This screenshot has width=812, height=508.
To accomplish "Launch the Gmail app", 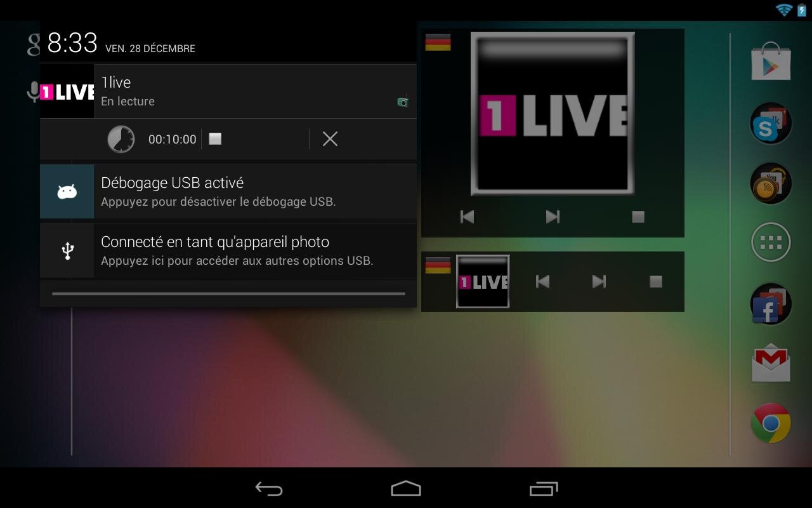I will (x=771, y=363).
